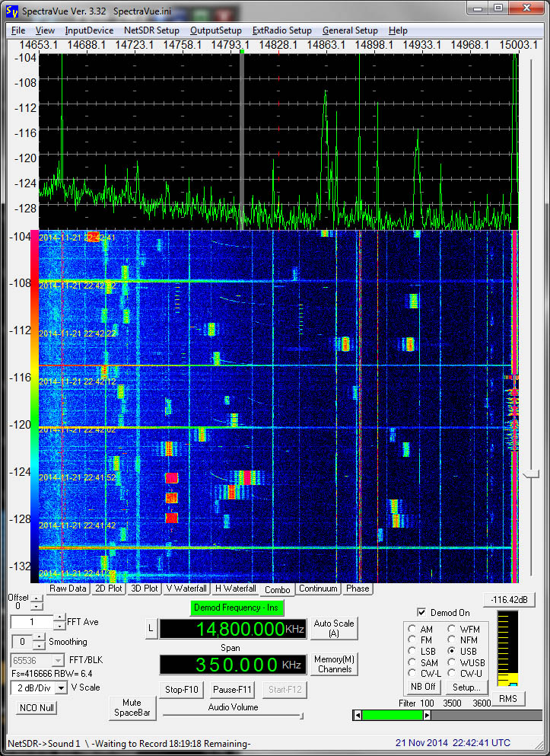Mute audio with Mute SpaceBar button
This screenshot has height=756, width=550.
tap(132, 708)
